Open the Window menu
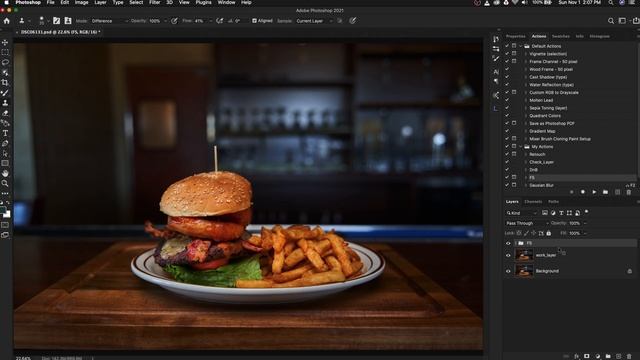This screenshot has height=360, width=640. point(226,2)
